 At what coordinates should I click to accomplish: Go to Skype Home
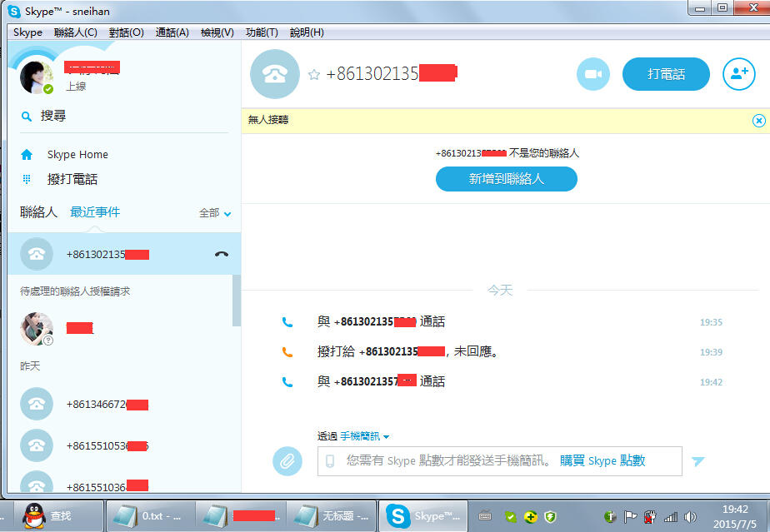[77, 155]
